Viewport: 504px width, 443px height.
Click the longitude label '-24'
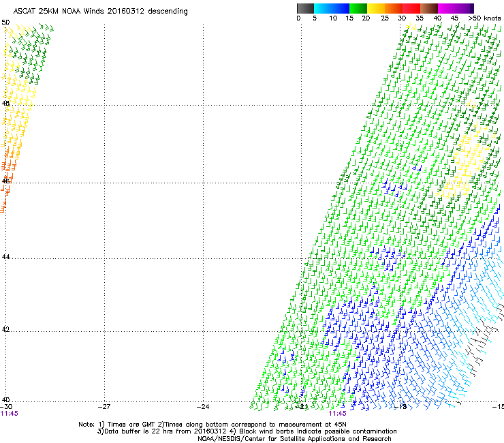pos(203,407)
